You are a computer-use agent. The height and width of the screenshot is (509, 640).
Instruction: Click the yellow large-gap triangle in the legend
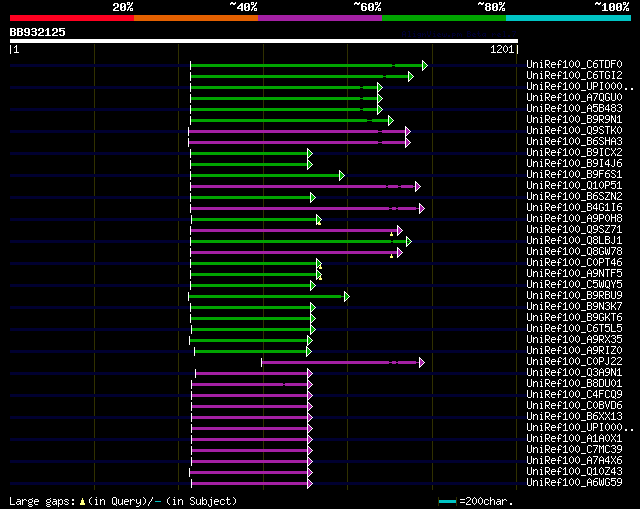pos(82,502)
